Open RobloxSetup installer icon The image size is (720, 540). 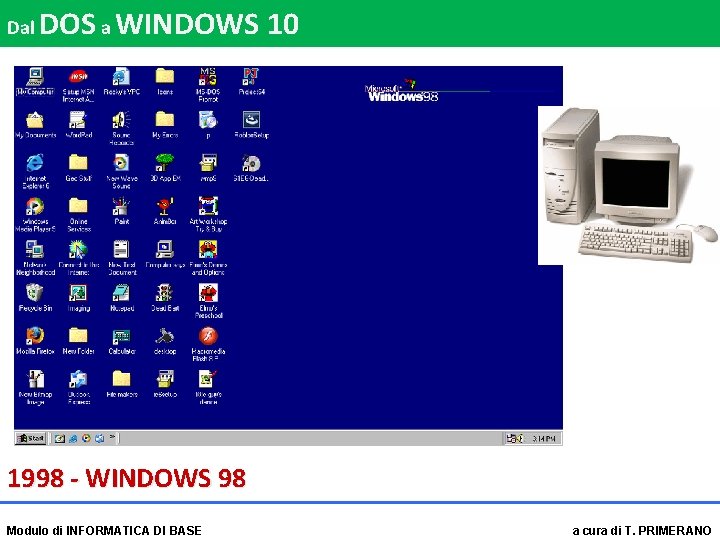tap(251, 125)
